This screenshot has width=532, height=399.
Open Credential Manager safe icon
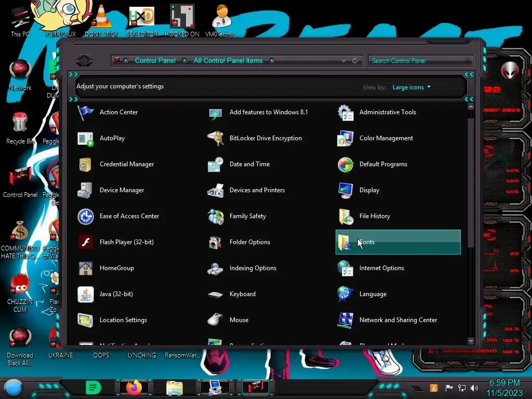point(85,165)
